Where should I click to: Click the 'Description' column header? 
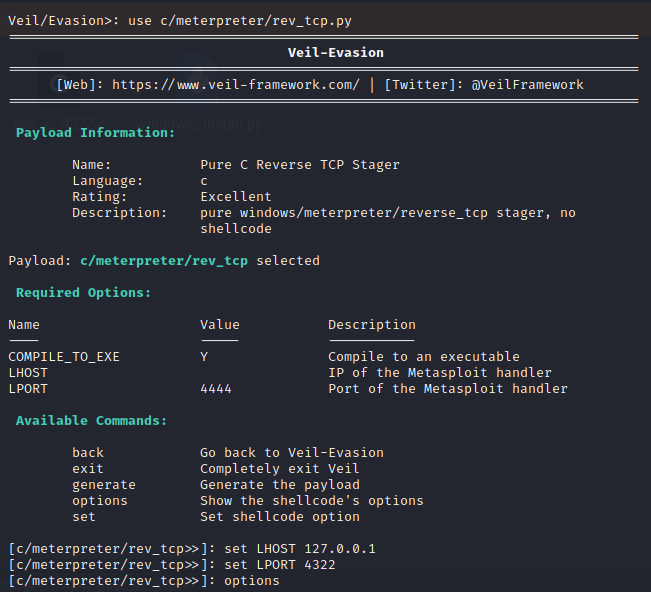tap(372, 325)
